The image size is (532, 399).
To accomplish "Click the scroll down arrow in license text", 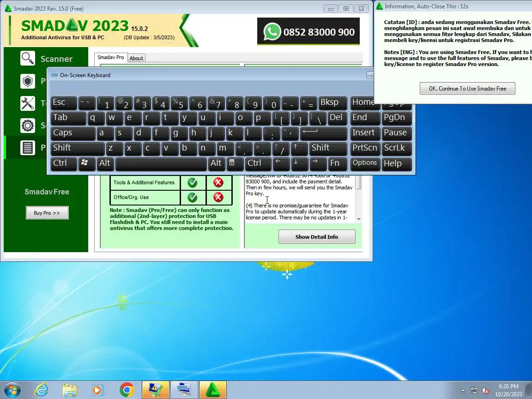I will tap(359, 219).
